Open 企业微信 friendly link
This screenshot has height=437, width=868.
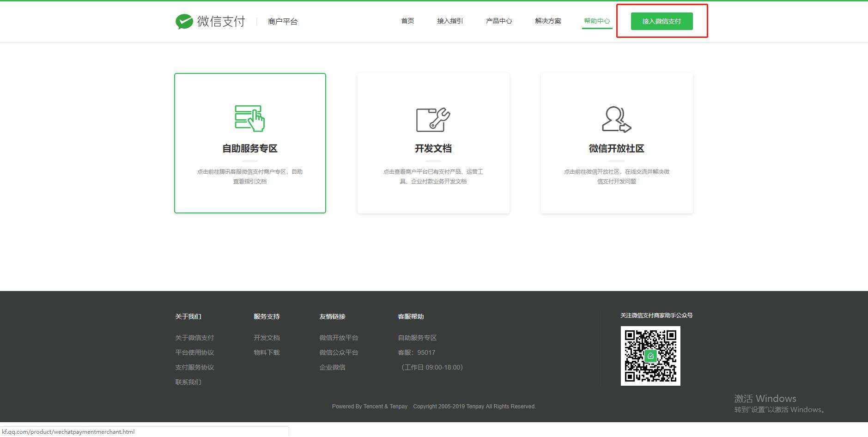tap(332, 367)
